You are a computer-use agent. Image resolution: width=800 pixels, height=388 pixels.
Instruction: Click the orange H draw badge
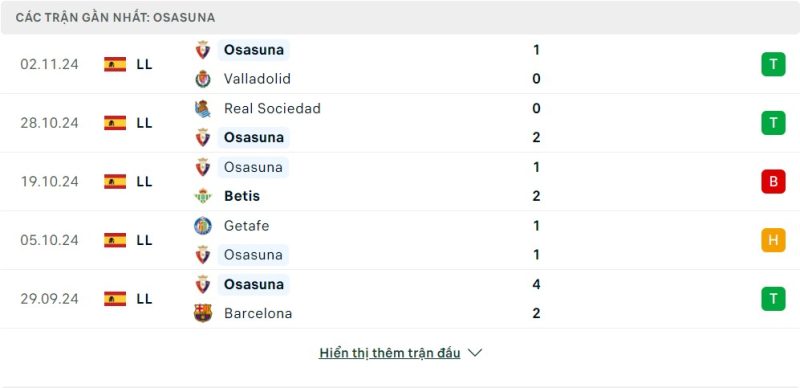[773, 240]
